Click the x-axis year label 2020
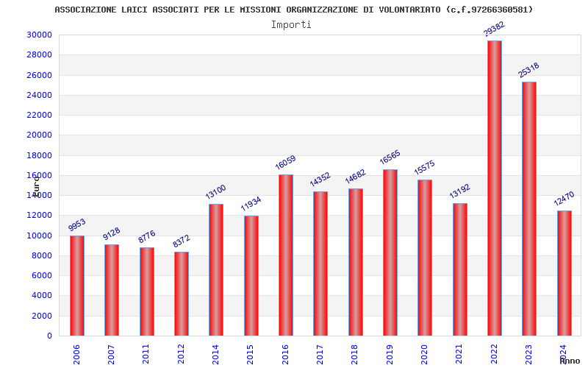This screenshot has height=368, width=588. (x=425, y=355)
